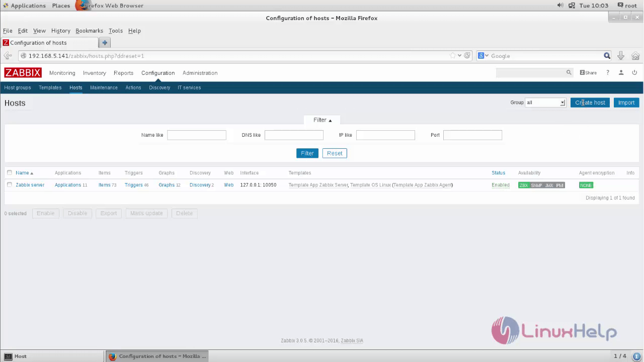Click the IPMI availability badge
The width and height of the screenshot is (644, 362).
(559, 185)
